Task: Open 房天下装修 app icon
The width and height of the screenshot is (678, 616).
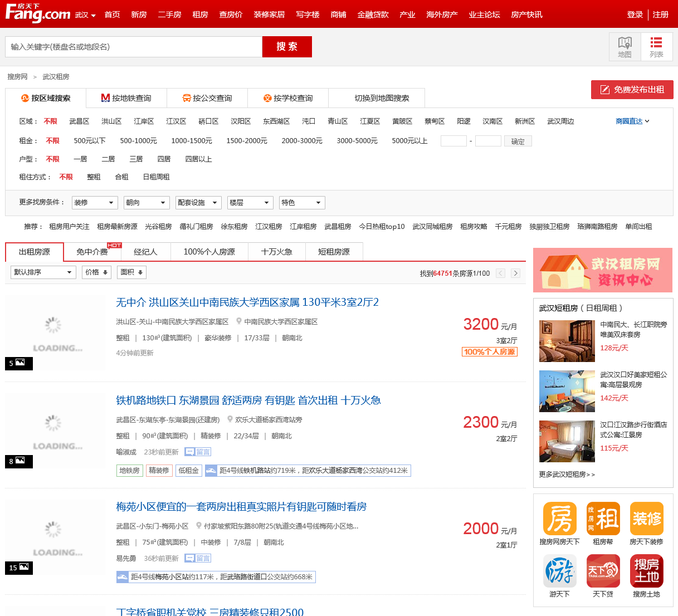Action: click(x=646, y=519)
